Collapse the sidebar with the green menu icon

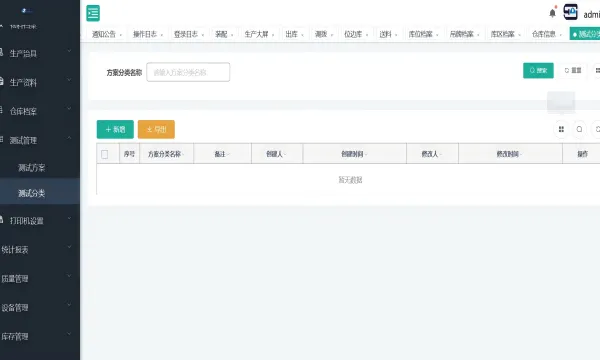(x=93, y=13)
